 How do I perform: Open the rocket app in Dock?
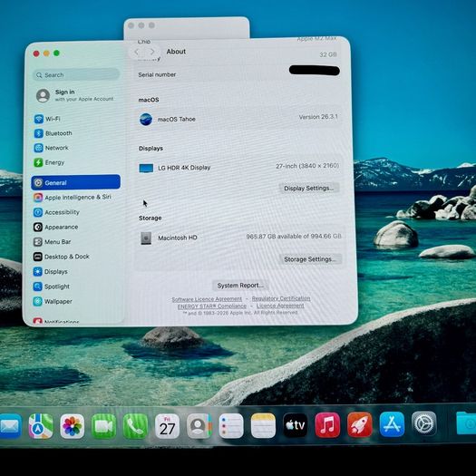[360, 424]
